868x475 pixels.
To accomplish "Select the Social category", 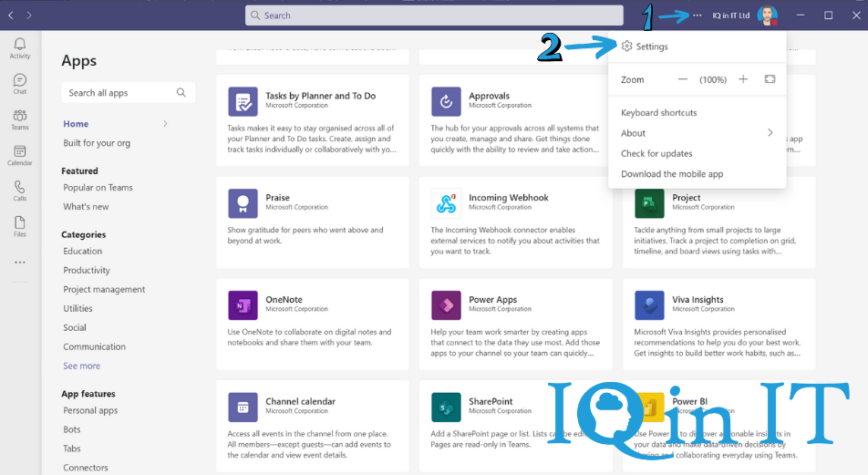I will pyautogui.click(x=75, y=327).
